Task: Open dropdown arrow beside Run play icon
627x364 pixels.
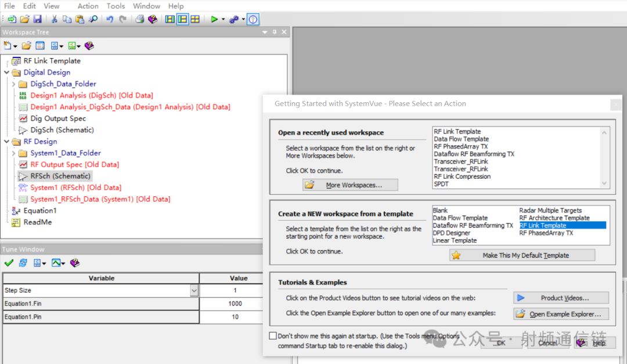Action: [223, 19]
